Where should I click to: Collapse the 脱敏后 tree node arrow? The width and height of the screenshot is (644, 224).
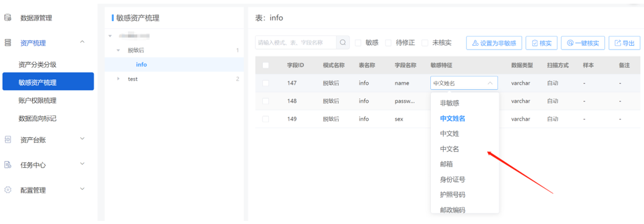118,51
